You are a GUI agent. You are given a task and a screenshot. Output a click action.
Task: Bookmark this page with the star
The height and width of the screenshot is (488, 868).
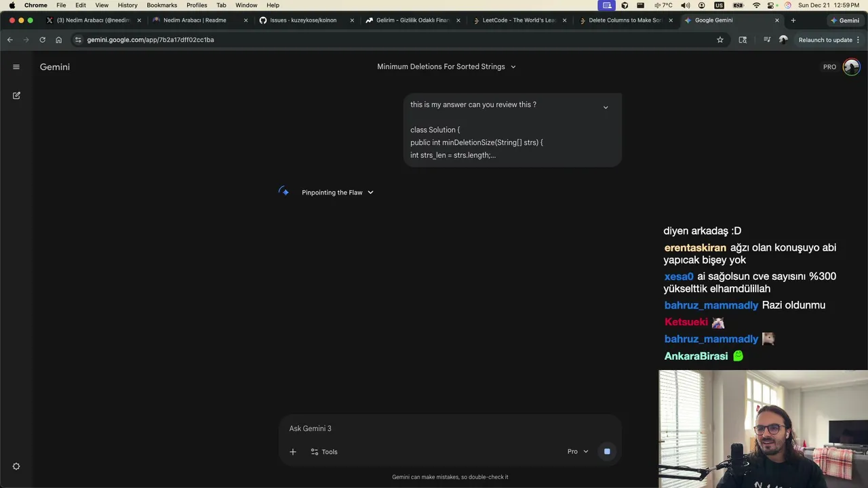720,40
